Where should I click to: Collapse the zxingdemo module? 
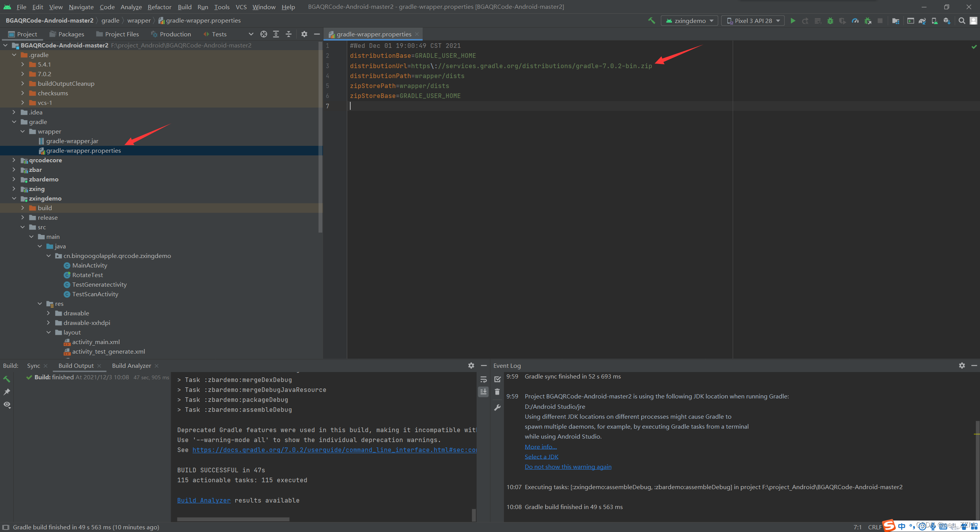click(14, 198)
